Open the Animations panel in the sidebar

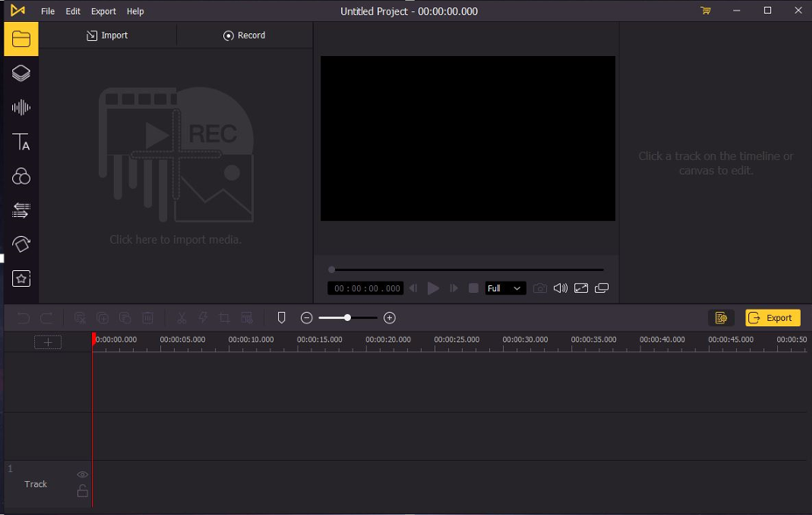(x=21, y=244)
